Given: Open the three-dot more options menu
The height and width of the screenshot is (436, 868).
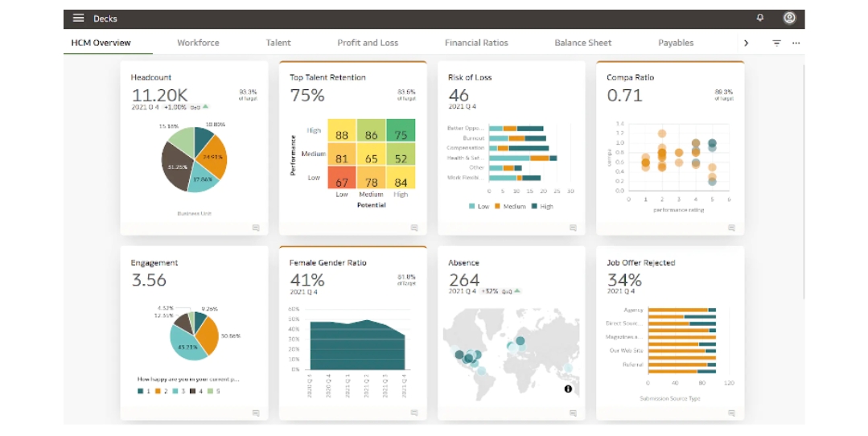Looking at the screenshot, I should click(796, 43).
